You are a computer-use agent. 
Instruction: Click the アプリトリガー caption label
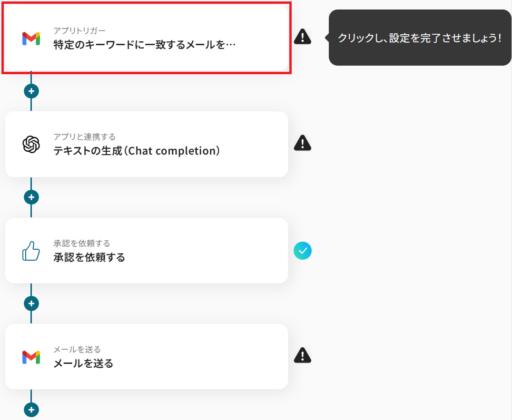tap(79, 31)
